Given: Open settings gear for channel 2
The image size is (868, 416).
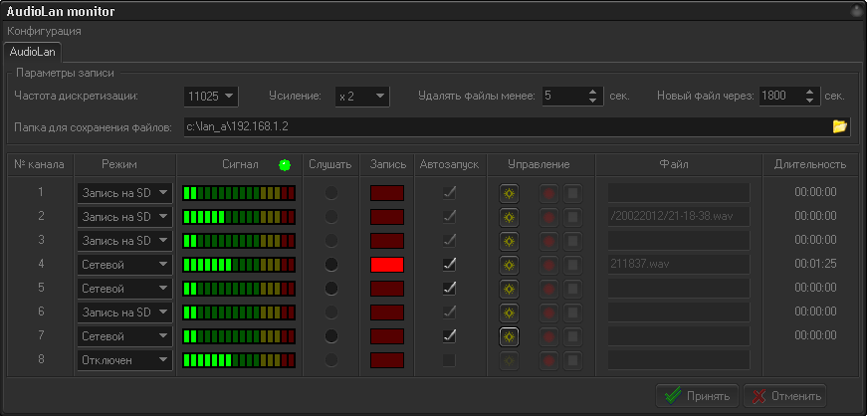Looking at the screenshot, I should (x=509, y=217).
